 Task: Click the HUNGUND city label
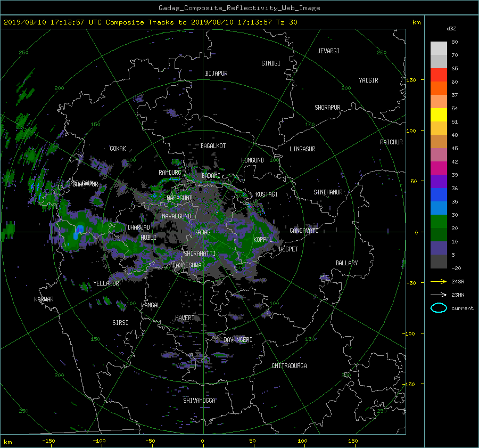click(252, 160)
